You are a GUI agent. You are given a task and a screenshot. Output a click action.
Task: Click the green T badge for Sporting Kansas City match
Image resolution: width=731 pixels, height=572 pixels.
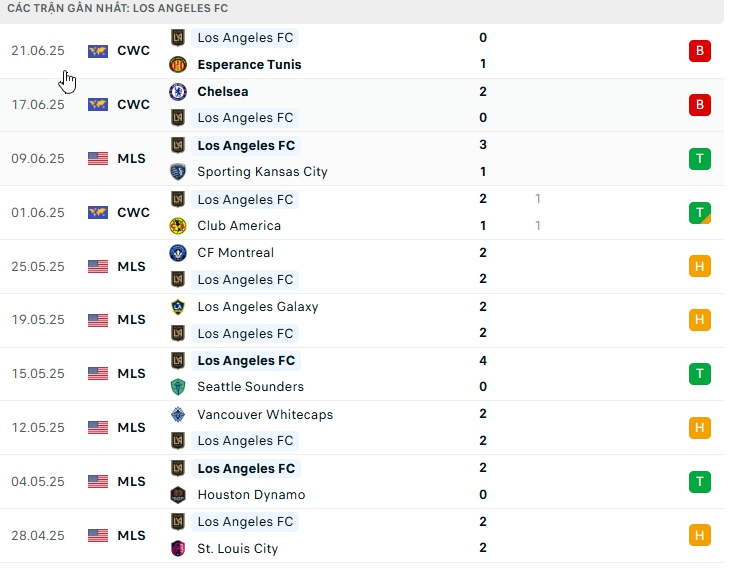(x=699, y=158)
